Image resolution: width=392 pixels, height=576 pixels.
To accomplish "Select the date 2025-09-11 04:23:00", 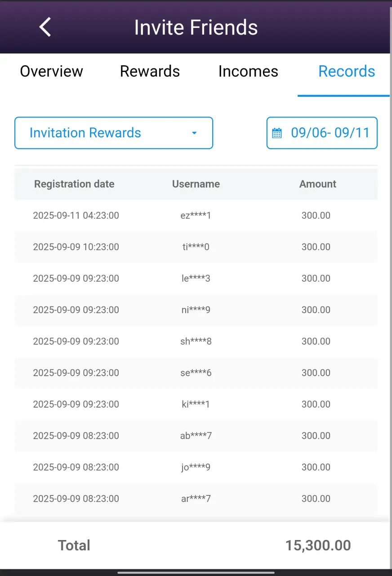I will [76, 216].
